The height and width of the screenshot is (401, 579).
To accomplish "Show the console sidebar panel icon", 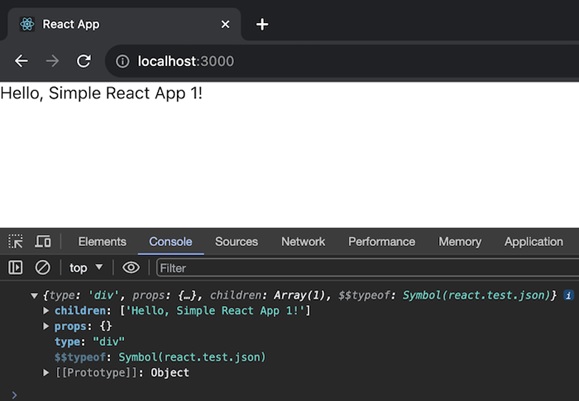I will pos(16,268).
